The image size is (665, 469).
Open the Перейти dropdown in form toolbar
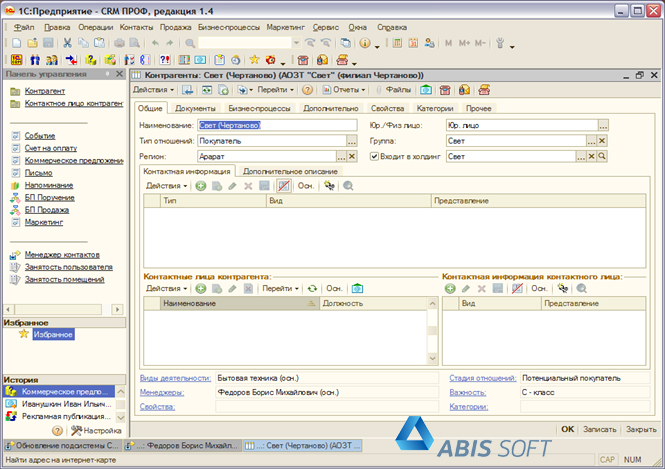click(x=275, y=90)
